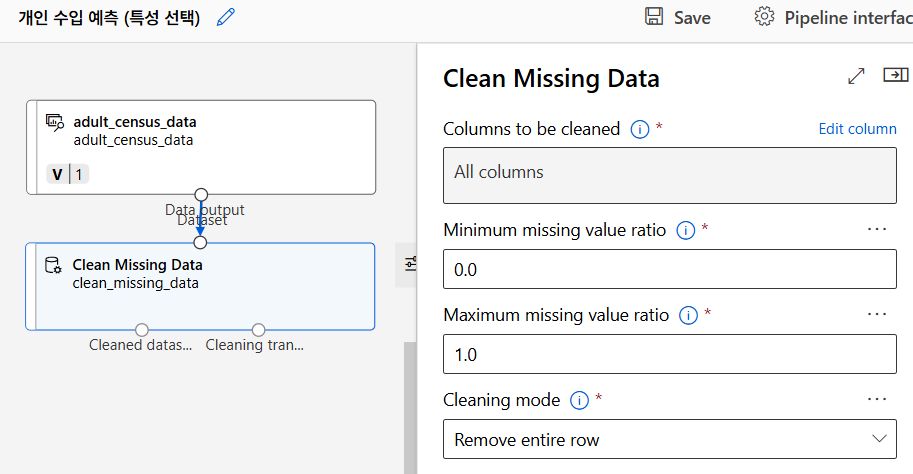The height and width of the screenshot is (474, 913).
Task: Open the Cleaning mode dropdown
Action: point(670,439)
